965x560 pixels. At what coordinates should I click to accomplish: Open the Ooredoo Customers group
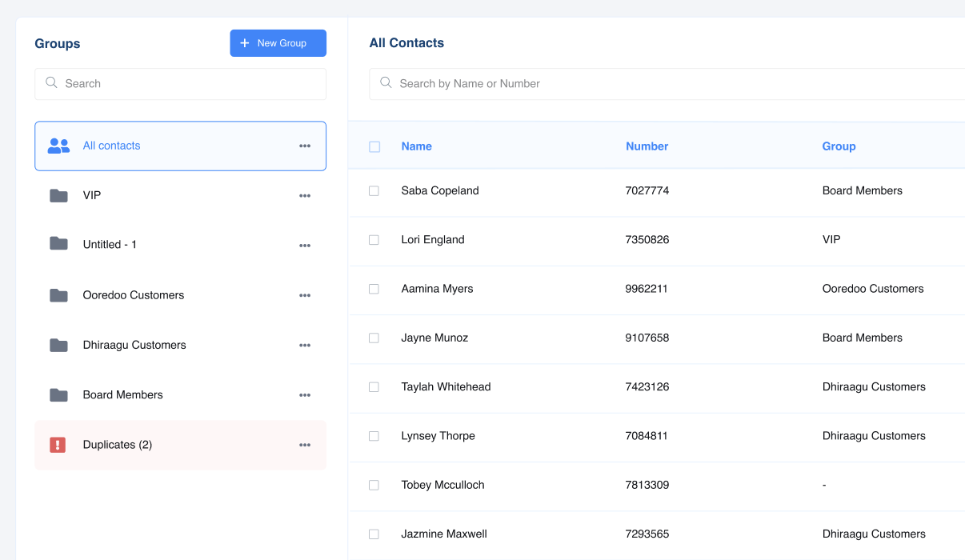coord(134,295)
